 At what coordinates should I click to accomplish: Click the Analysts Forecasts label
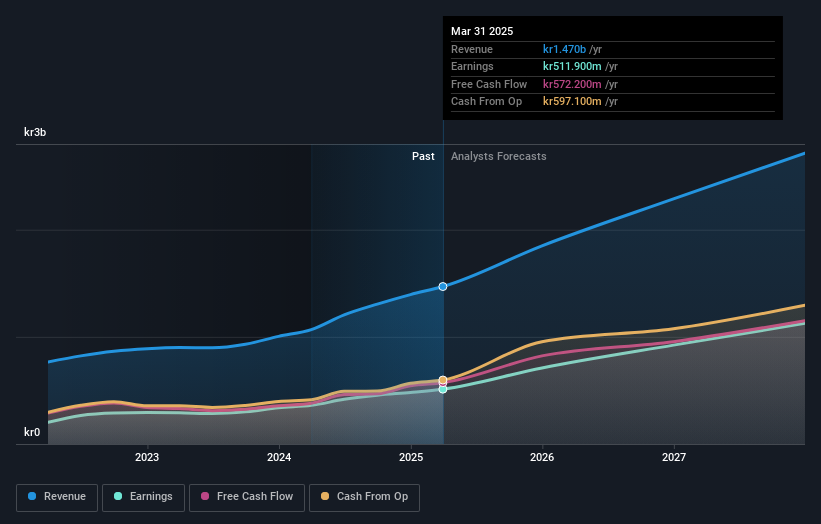pos(498,156)
